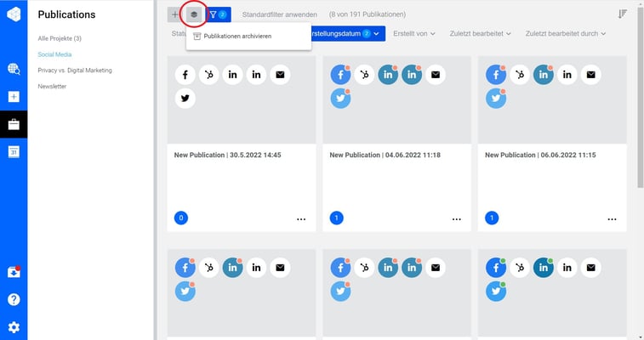Click HubSpot icon in 30.5.2022 14:45 card
Image resolution: width=644 pixels, height=340 pixels.
point(209,75)
